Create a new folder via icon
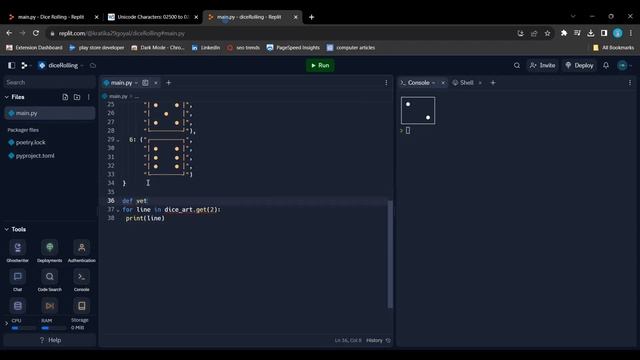Image resolution: width=640 pixels, height=360 pixels. (x=77, y=97)
